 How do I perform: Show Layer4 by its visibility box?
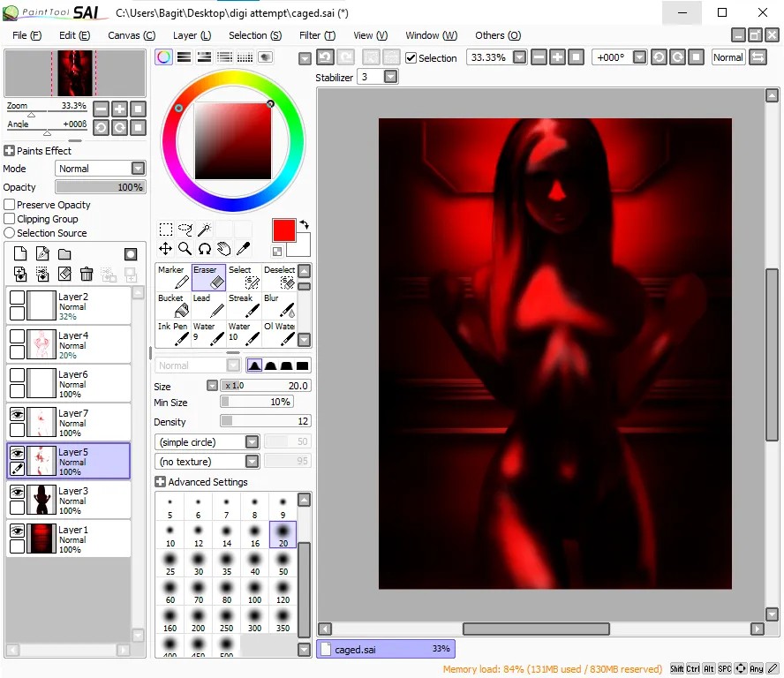coord(17,336)
